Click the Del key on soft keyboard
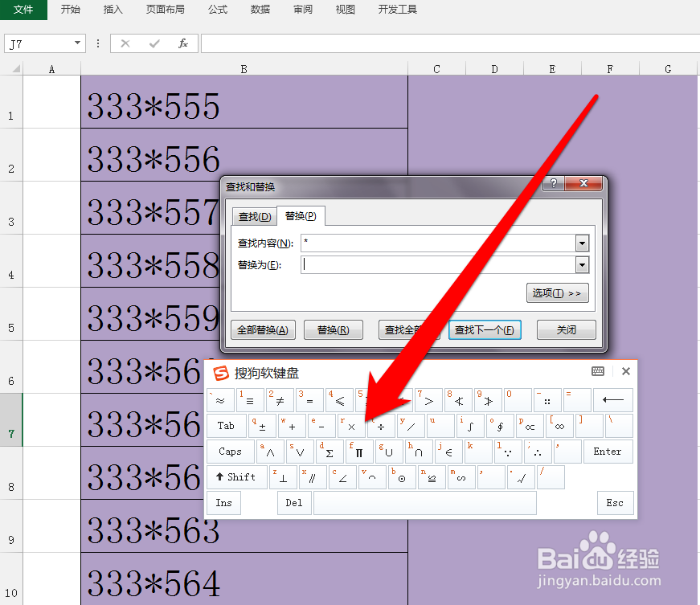Image resolution: width=700 pixels, height=605 pixels. 294,503
